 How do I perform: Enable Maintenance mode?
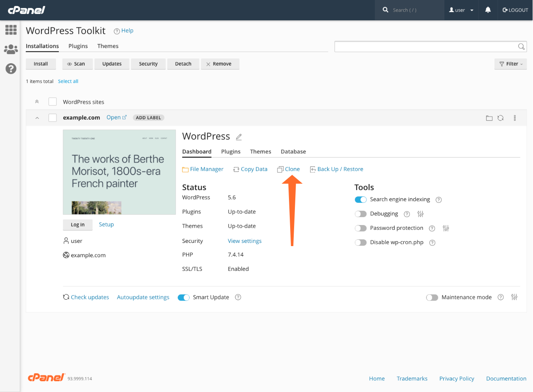432,297
